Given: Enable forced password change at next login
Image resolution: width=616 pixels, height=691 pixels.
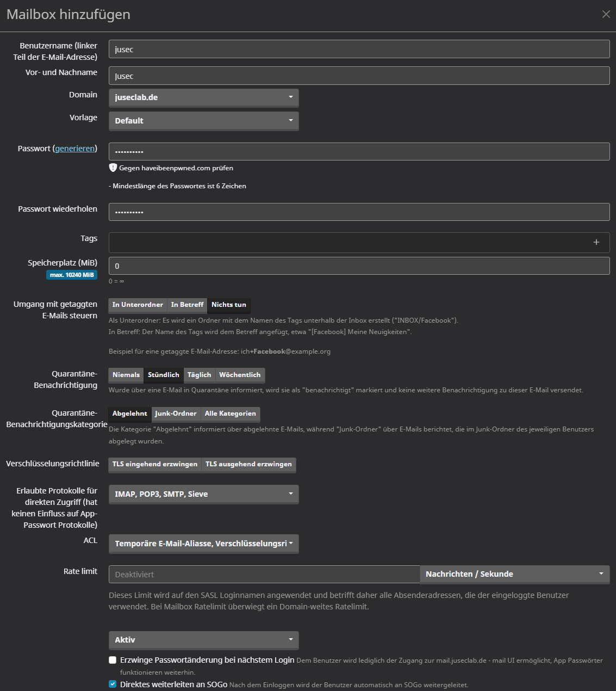Looking at the screenshot, I should tap(113, 660).
